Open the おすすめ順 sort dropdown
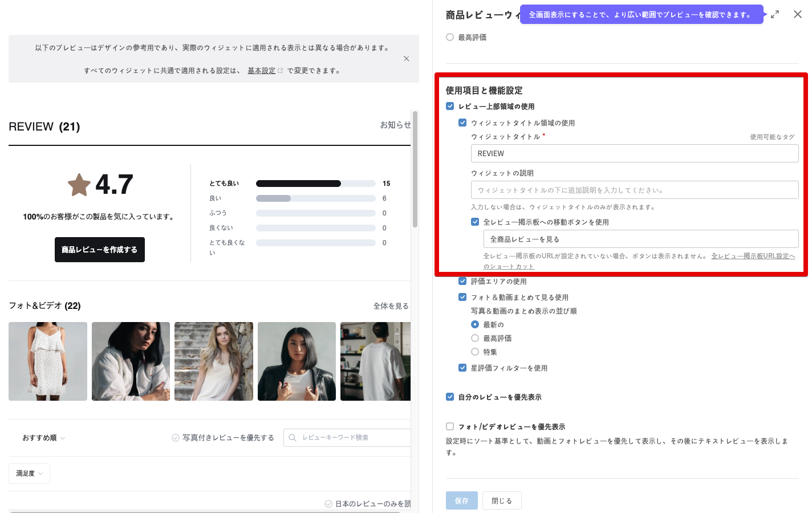The height and width of the screenshot is (513, 812). [x=44, y=438]
